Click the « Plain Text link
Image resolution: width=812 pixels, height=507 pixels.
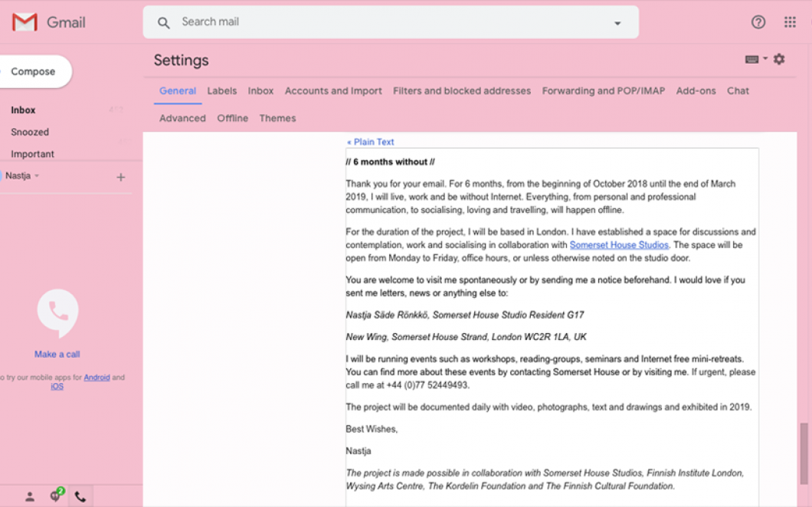click(370, 142)
